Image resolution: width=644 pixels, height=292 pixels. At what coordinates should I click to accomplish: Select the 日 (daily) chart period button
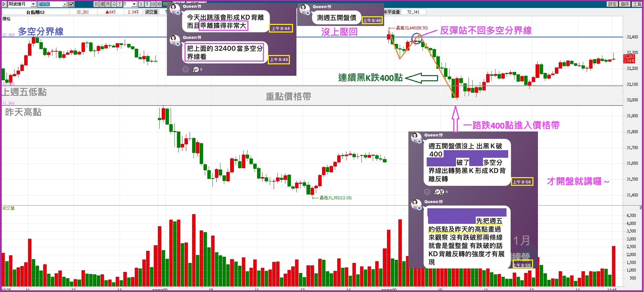pyautogui.click(x=96, y=4)
